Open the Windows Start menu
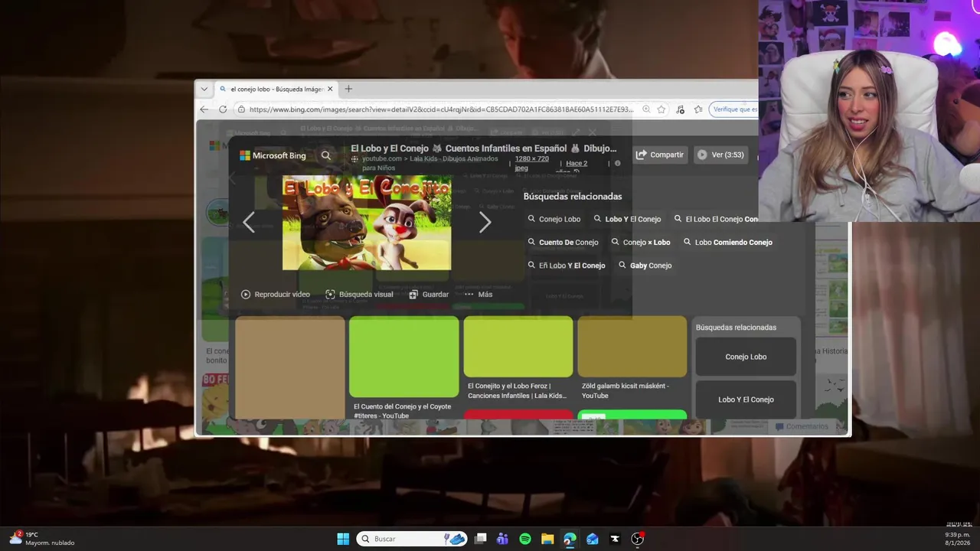The height and width of the screenshot is (551, 980). tap(343, 539)
